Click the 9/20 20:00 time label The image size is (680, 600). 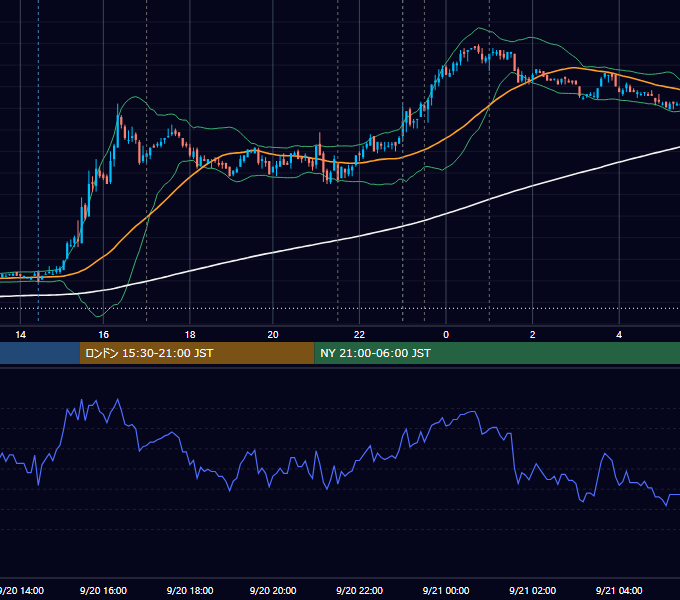coord(273,590)
